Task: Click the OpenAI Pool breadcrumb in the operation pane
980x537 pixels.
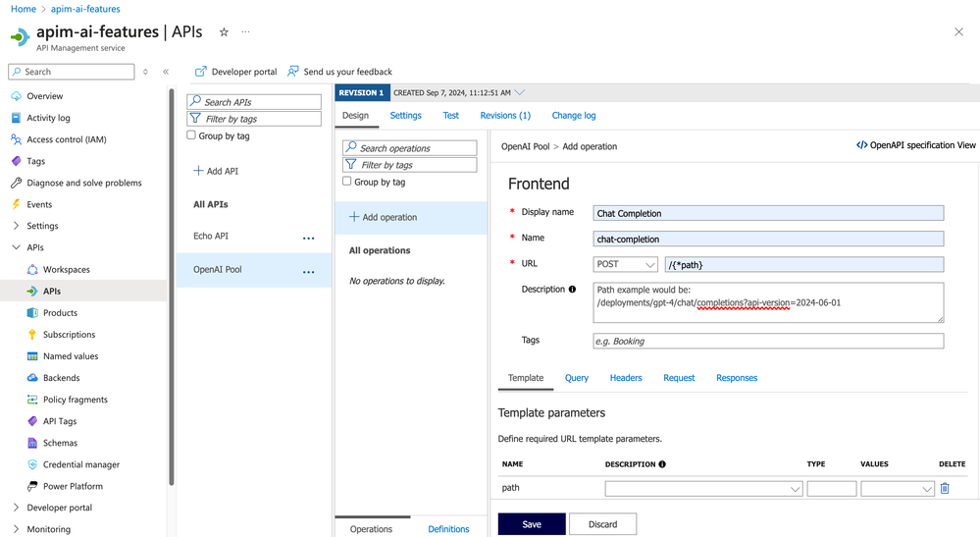Action: coord(525,146)
